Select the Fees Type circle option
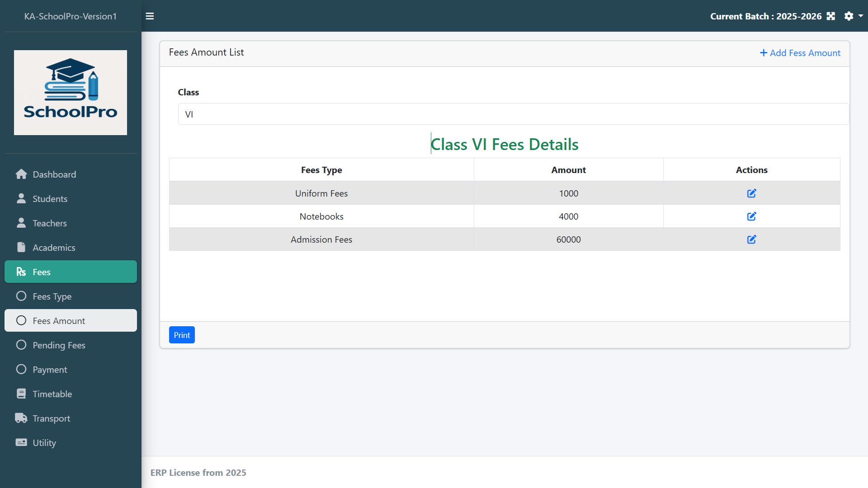The height and width of the screenshot is (488, 868). point(21,296)
